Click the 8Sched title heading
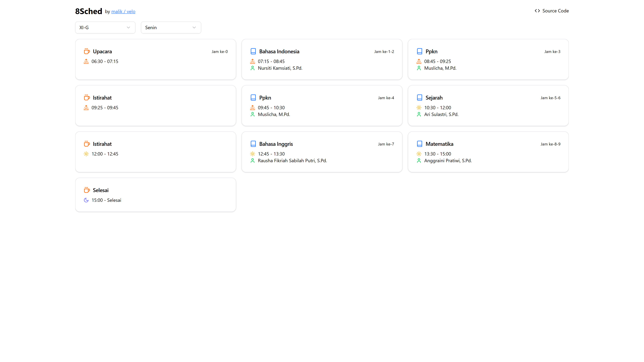 coord(89,11)
